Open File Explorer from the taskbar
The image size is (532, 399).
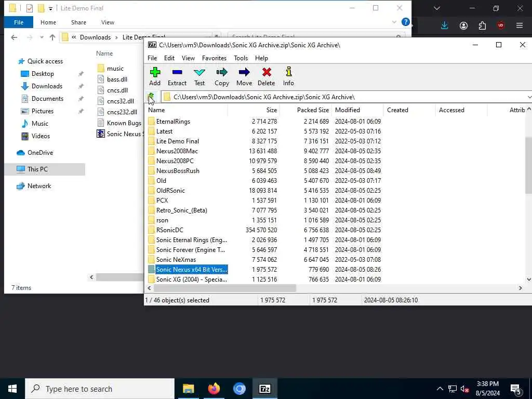(188, 389)
